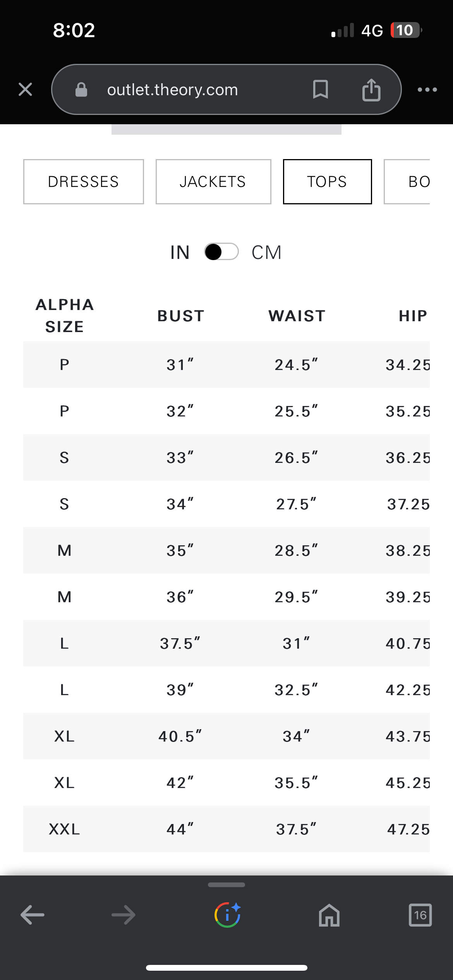Screen dimensions: 453x980
Task: Go back with the arrow
Action: pyautogui.click(x=33, y=915)
